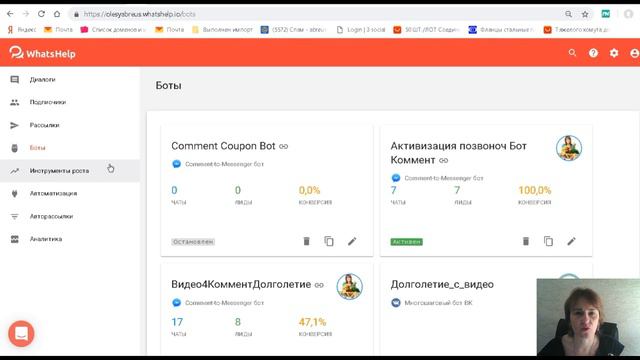Click the link icon beside Видео4КомментДолголетие
The height and width of the screenshot is (360, 640).
(319, 285)
